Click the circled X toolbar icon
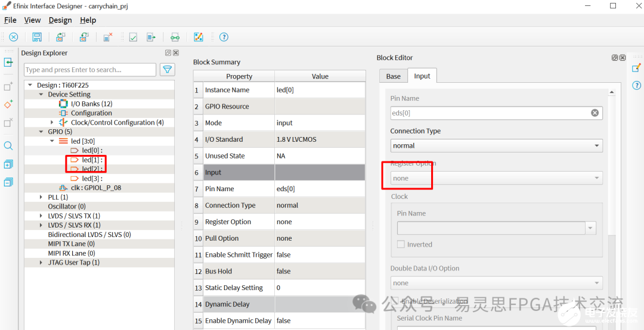The height and width of the screenshot is (330, 644). (14, 37)
